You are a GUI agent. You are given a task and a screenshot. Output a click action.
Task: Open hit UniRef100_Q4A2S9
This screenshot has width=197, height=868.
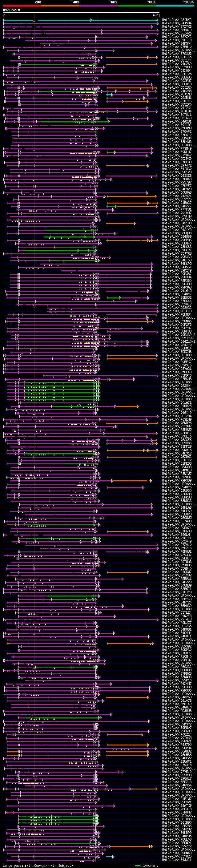[x=177, y=64]
